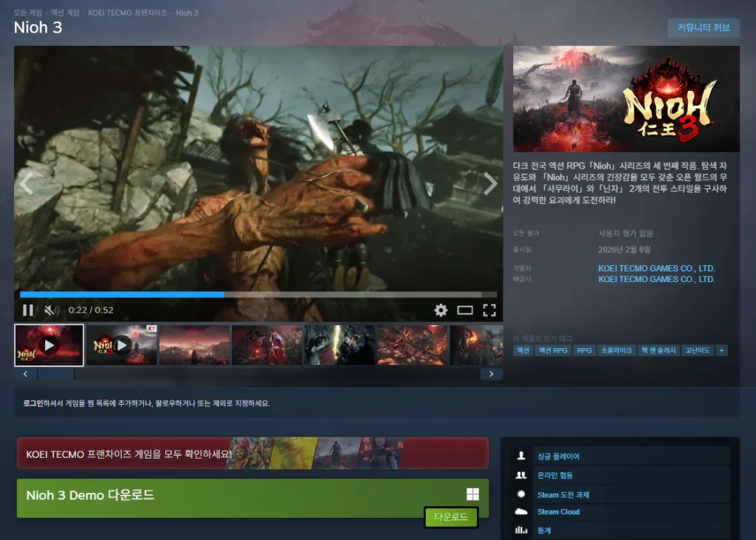The width and height of the screenshot is (756, 540).
Task: Open the 커뮤니티 허브 button
Action: tap(702, 28)
